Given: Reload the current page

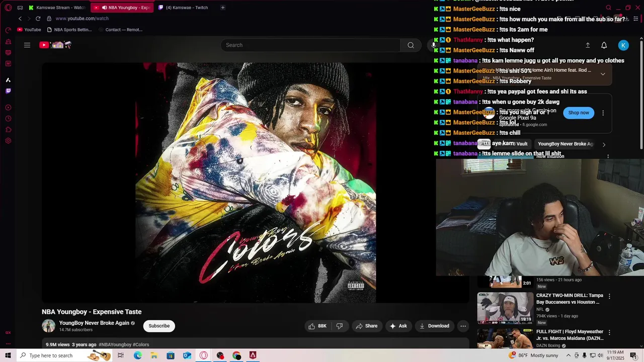Looking at the screenshot, I should (x=38, y=19).
